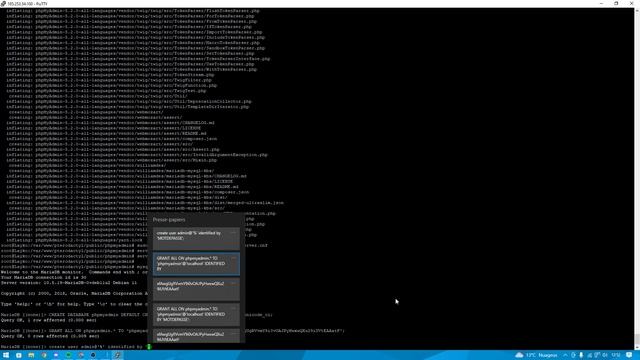Open the taskbar search icon beside Start
The image size is (640, 360).
(18, 355)
